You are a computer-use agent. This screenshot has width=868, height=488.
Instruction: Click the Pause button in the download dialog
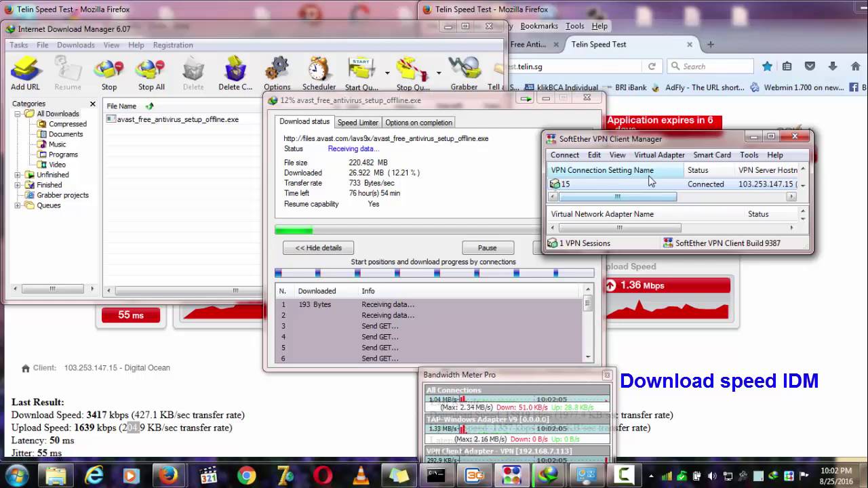click(x=488, y=248)
